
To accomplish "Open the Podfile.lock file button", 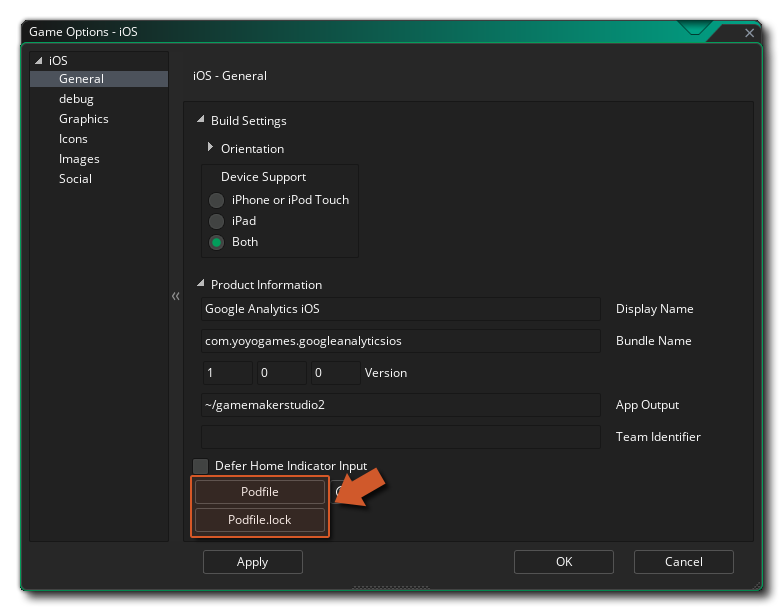I will point(260,520).
